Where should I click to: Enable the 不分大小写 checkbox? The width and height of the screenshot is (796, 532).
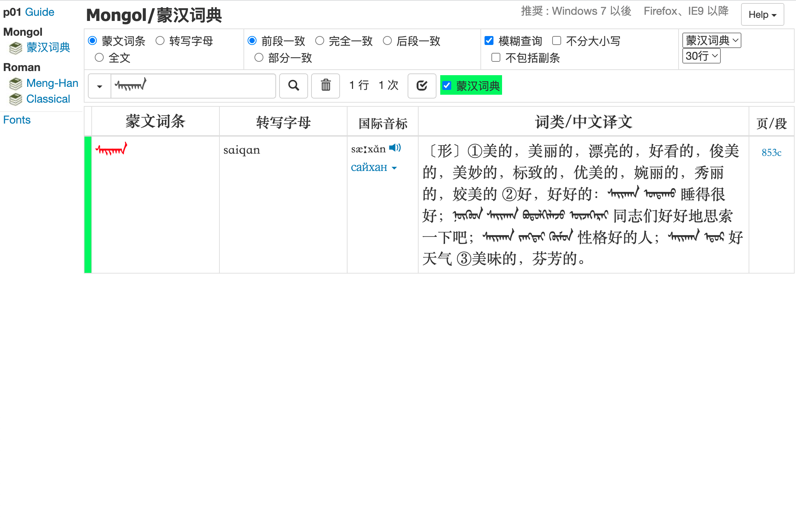[x=556, y=41]
